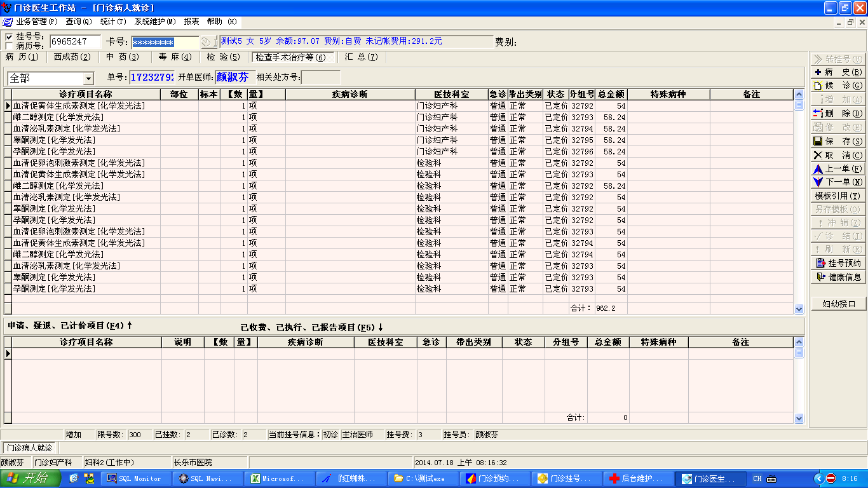Switch to the 病历(1) tab
The height and width of the screenshot is (488, 868).
coord(22,57)
